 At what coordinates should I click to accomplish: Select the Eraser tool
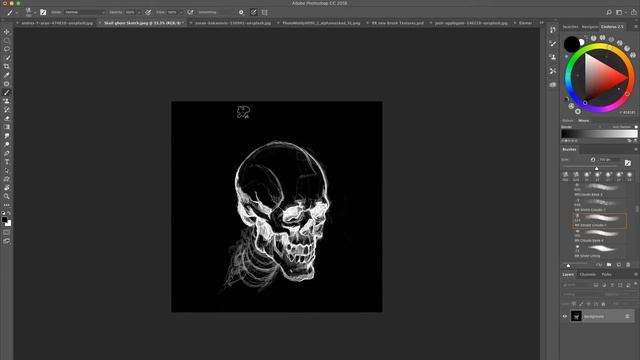tap(7, 118)
